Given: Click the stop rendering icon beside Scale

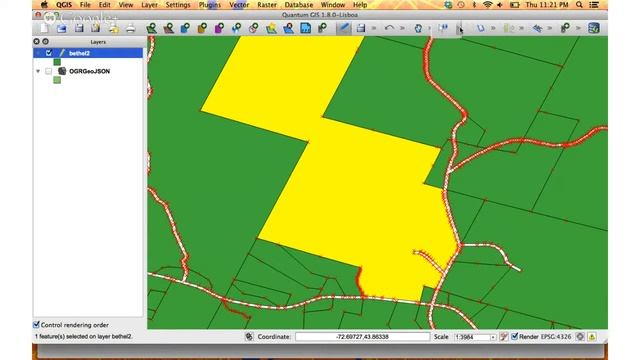Looking at the screenshot, I should [504, 337].
